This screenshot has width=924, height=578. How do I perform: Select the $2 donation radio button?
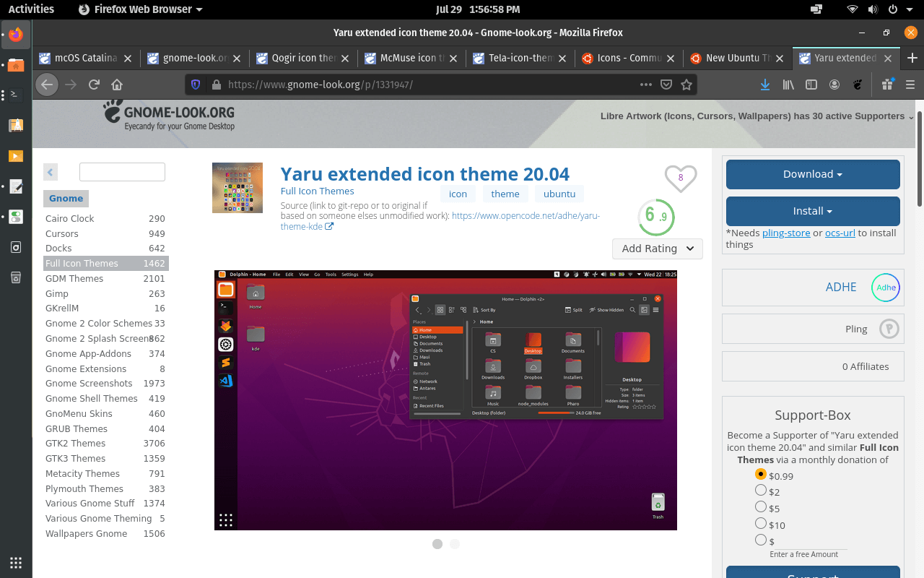pyautogui.click(x=761, y=491)
